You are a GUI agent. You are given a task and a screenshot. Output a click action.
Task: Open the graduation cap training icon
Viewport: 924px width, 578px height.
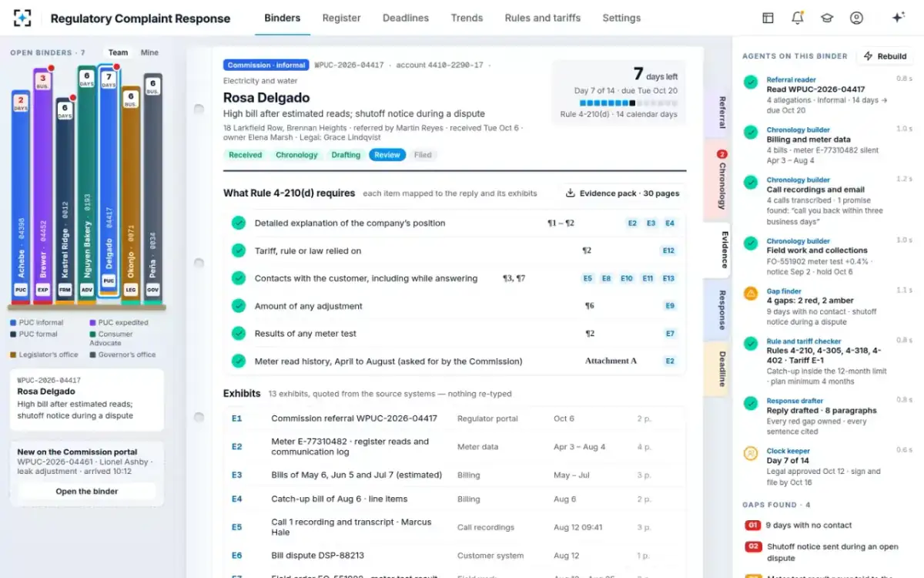[x=827, y=18]
